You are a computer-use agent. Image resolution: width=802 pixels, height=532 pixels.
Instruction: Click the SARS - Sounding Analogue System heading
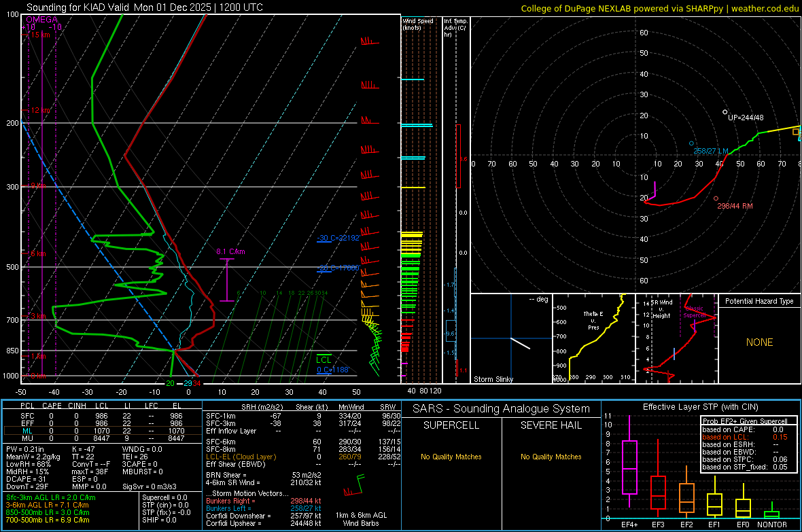click(x=502, y=409)
